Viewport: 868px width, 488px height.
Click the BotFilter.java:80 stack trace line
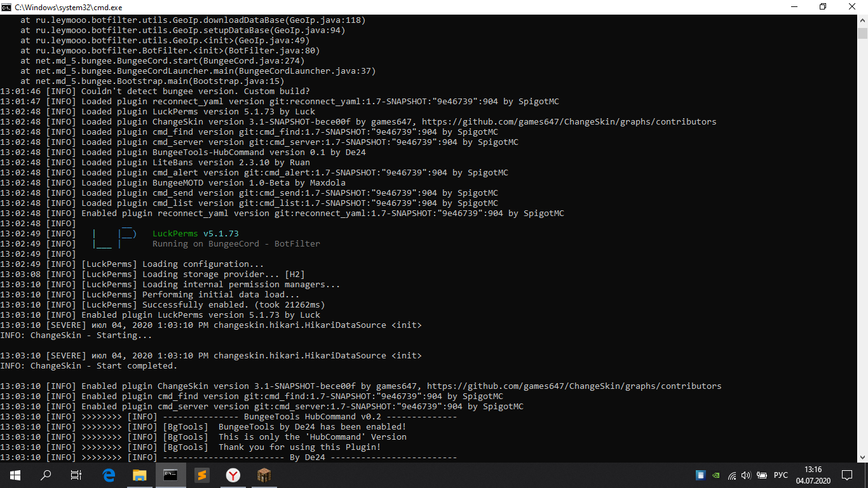170,51
